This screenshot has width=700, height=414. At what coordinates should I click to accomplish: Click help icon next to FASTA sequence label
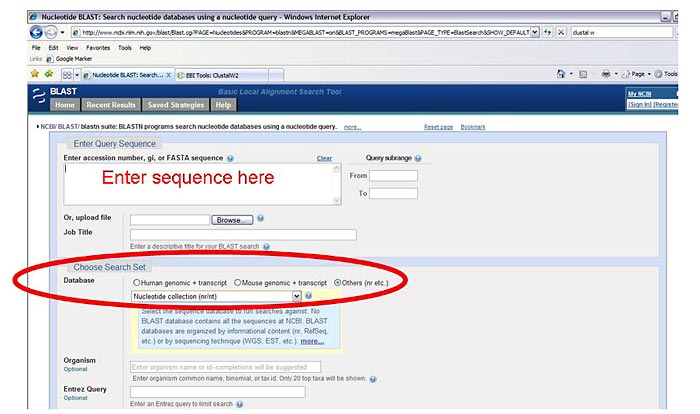(230, 159)
